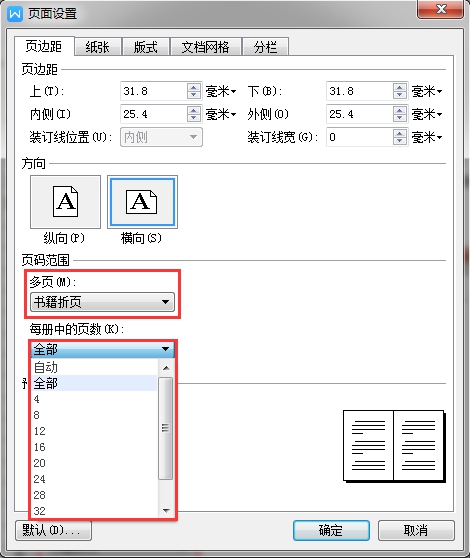
Task: Increase gutter width 装订线宽 with up arrow
Action: click(x=400, y=133)
